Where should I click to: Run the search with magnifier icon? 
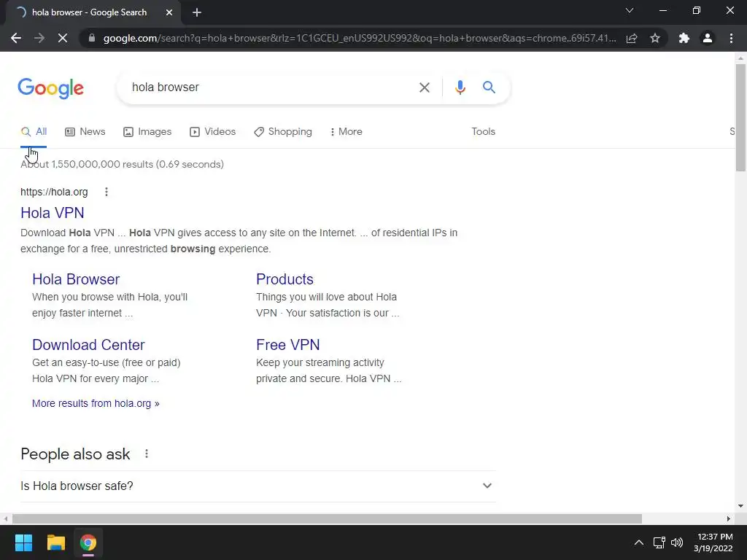(489, 87)
